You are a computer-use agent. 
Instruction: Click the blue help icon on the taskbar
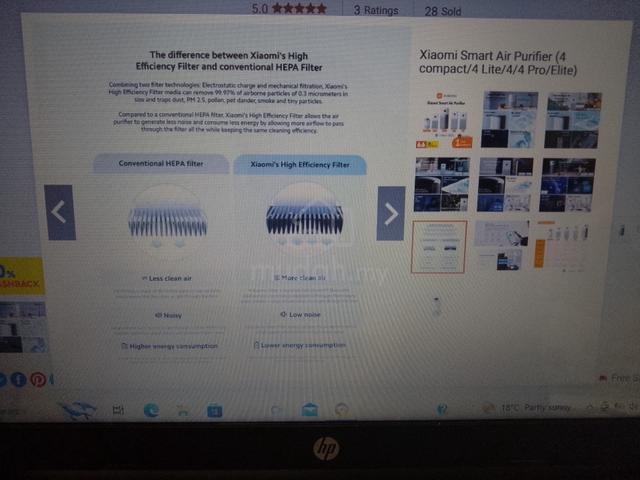(x=442, y=409)
